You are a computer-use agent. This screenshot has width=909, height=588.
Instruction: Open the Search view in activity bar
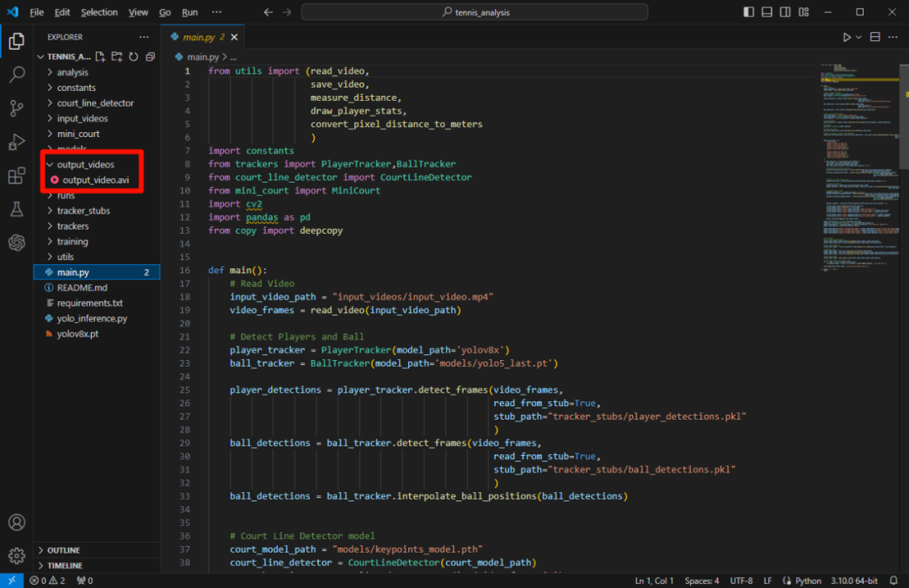point(17,75)
